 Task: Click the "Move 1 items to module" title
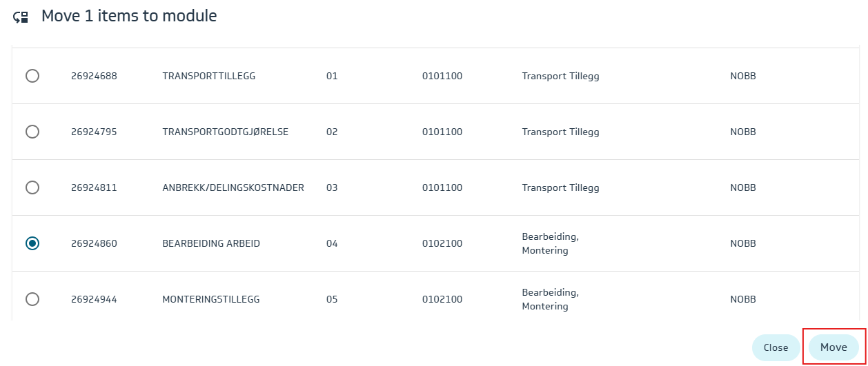129,16
